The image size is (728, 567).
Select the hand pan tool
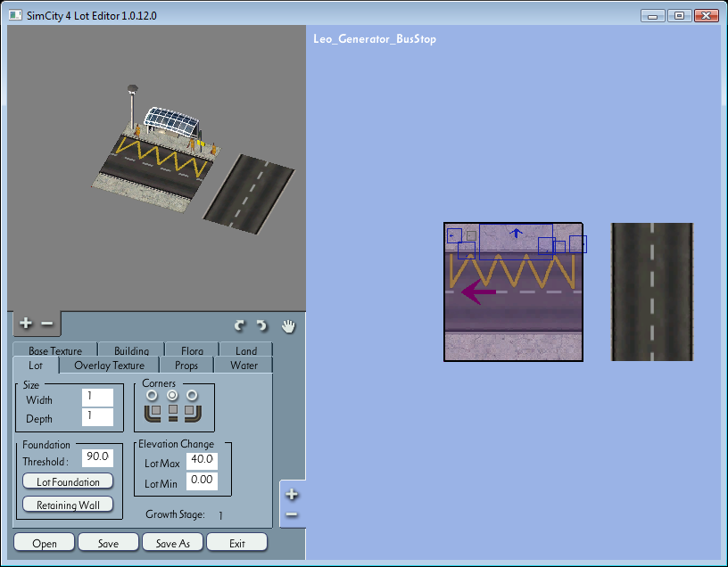click(288, 326)
